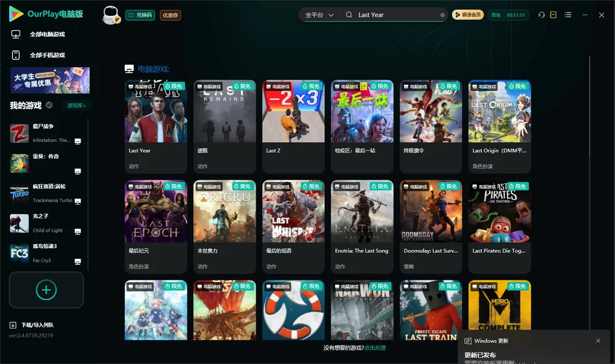
Task: Click the 点击反馈 feedback link
Action: 375,347
